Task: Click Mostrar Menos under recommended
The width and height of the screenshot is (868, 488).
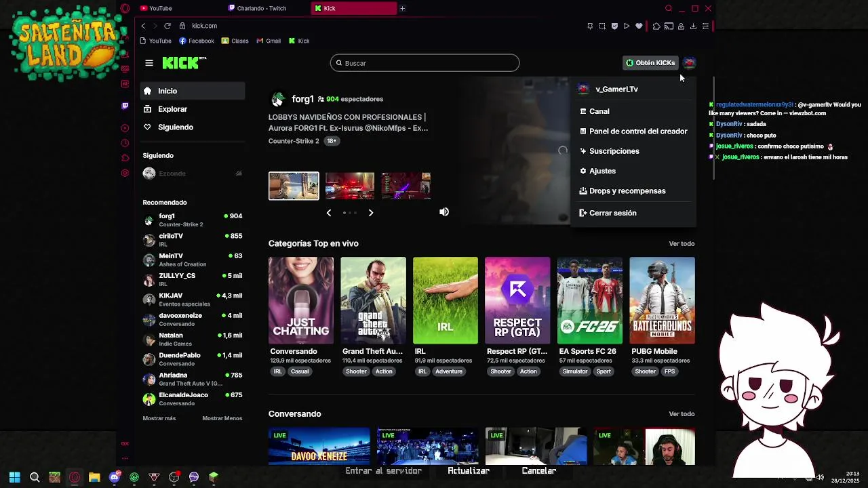Action: coord(222,418)
